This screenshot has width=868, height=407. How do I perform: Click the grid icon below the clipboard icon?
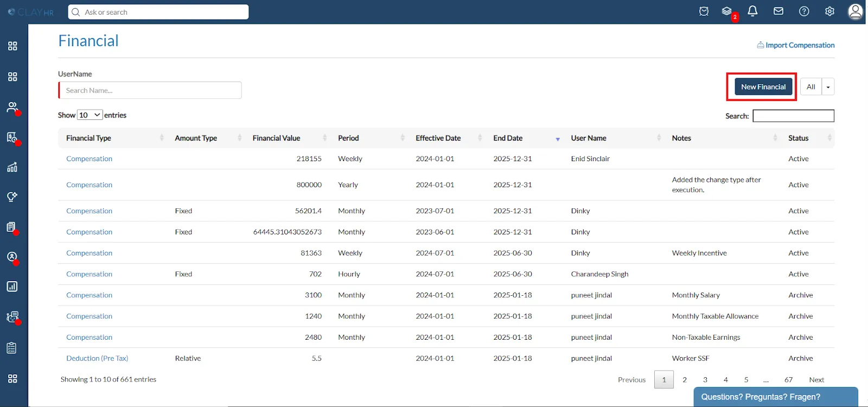(12, 378)
